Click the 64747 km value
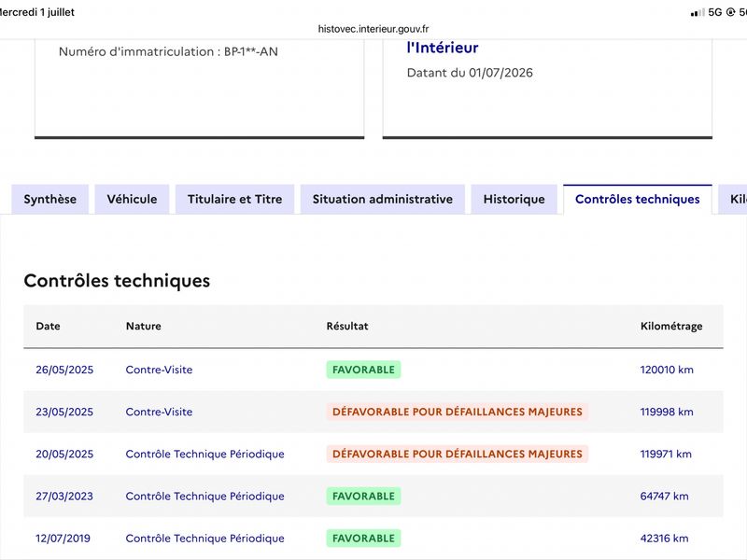The width and height of the screenshot is (747, 560). click(x=665, y=497)
